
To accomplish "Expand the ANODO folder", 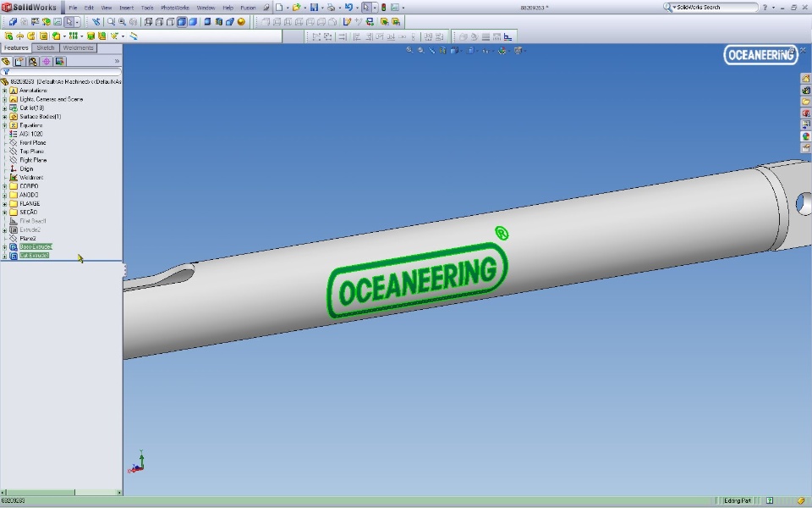I will click(x=5, y=195).
